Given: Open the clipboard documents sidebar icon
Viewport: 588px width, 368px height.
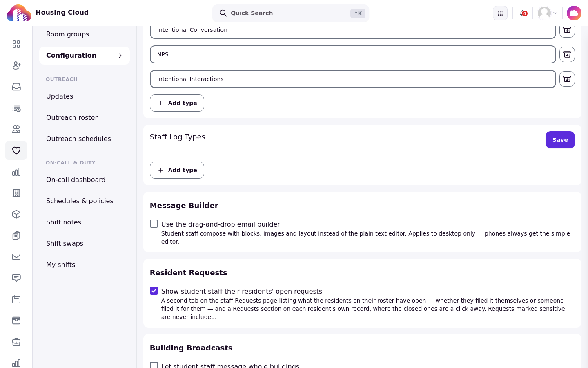Looking at the screenshot, I should [16, 236].
